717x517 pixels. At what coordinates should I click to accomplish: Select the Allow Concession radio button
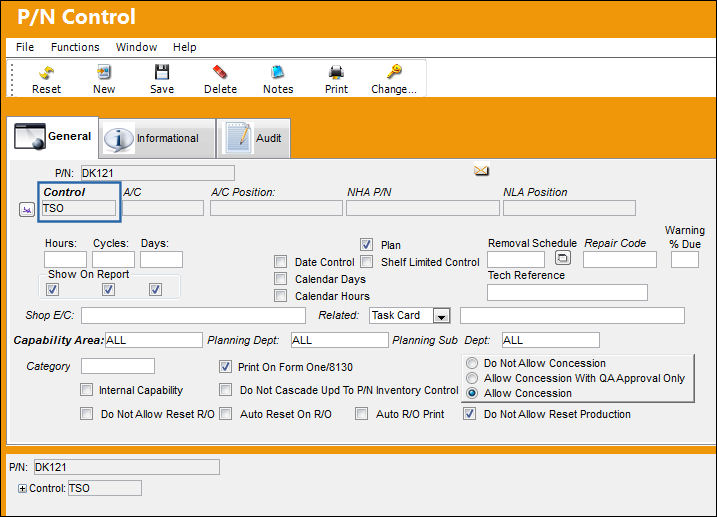click(472, 393)
